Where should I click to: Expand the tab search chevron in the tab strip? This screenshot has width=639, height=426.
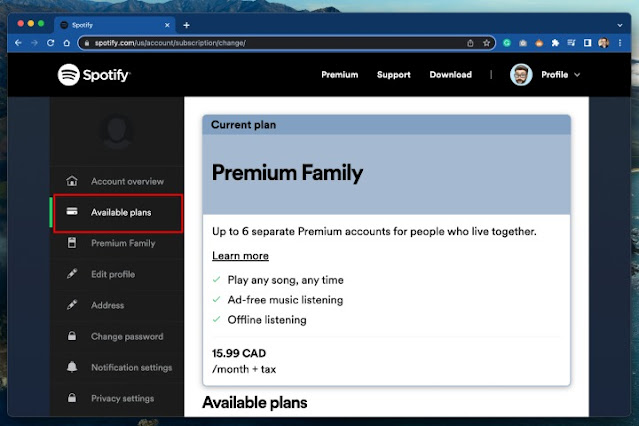[620, 25]
